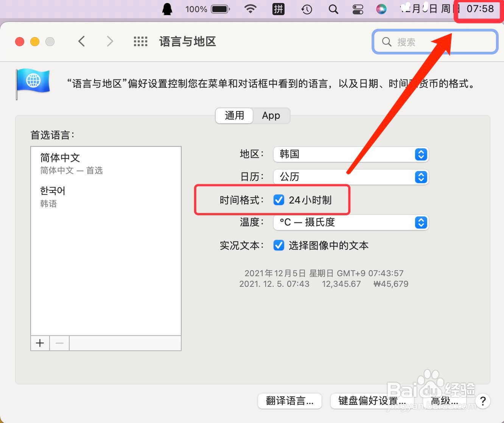Open Time Machine menu bar icon
The width and height of the screenshot is (504, 423).
(306, 9)
